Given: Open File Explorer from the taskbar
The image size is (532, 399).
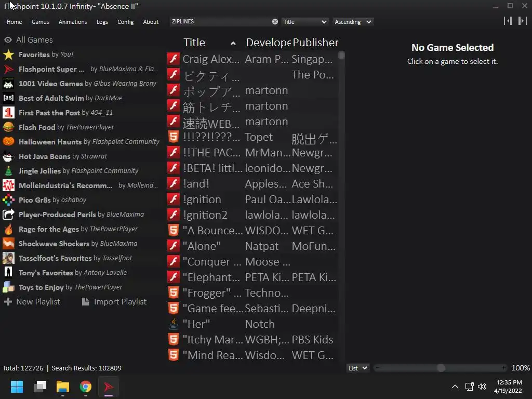Looking at the screenshot, I should (x=63, y=387).
